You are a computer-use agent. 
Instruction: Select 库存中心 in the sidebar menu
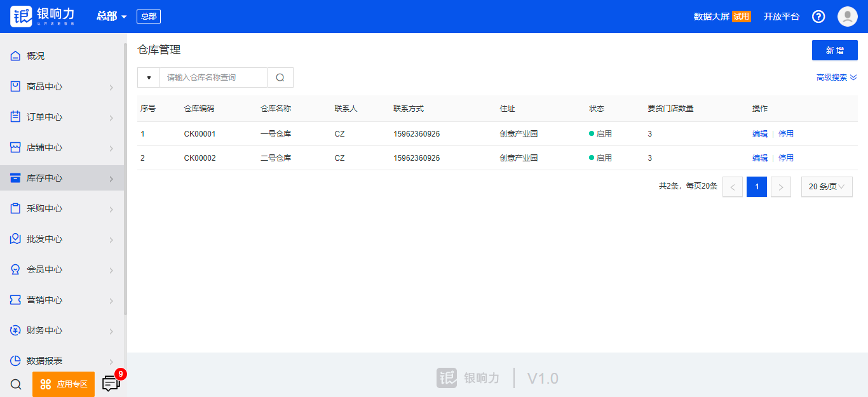coord(44,178)
